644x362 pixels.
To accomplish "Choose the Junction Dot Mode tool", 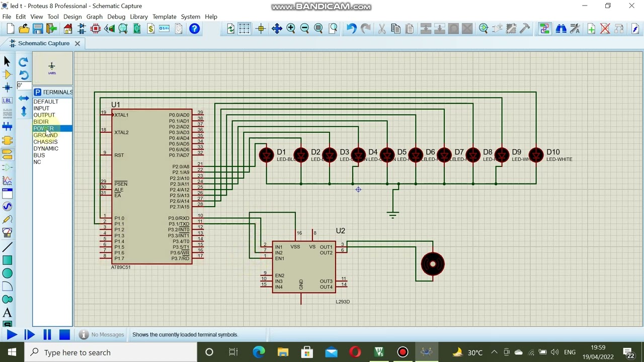I will (7, 87).
